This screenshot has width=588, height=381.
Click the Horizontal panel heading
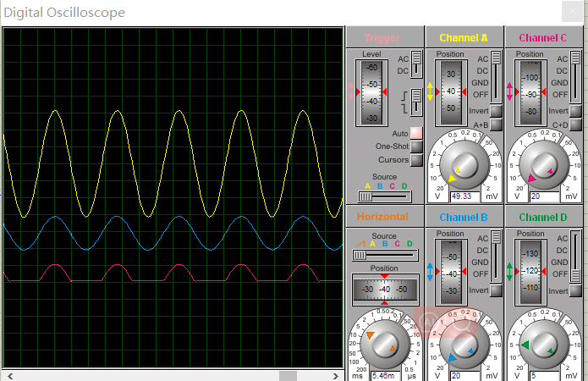click(382, 217)
